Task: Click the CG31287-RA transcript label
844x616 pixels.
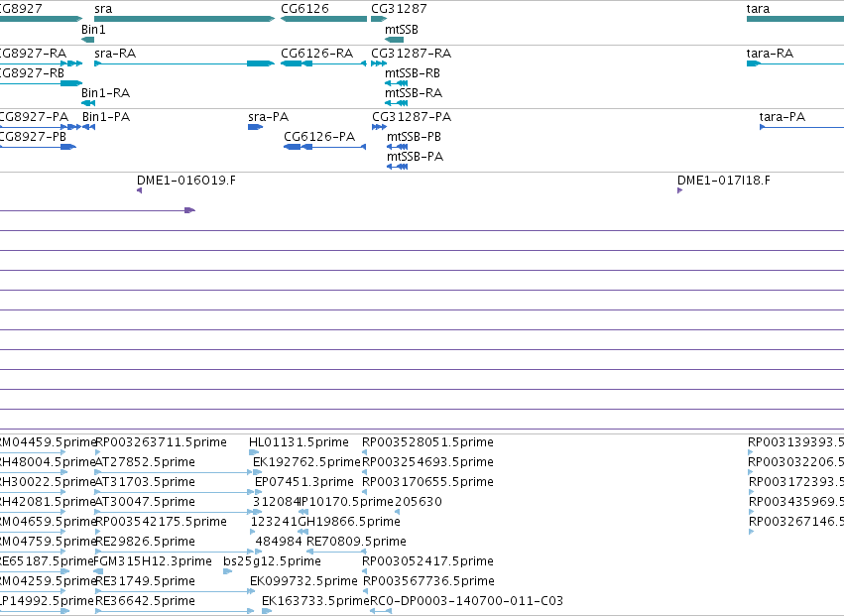Action: [412, 54]
